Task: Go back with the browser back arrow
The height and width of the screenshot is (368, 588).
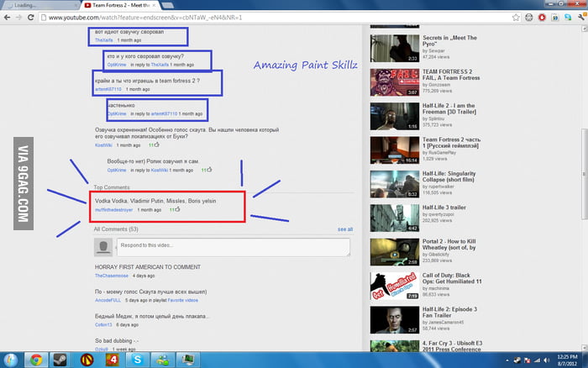Action: point(7,18)
